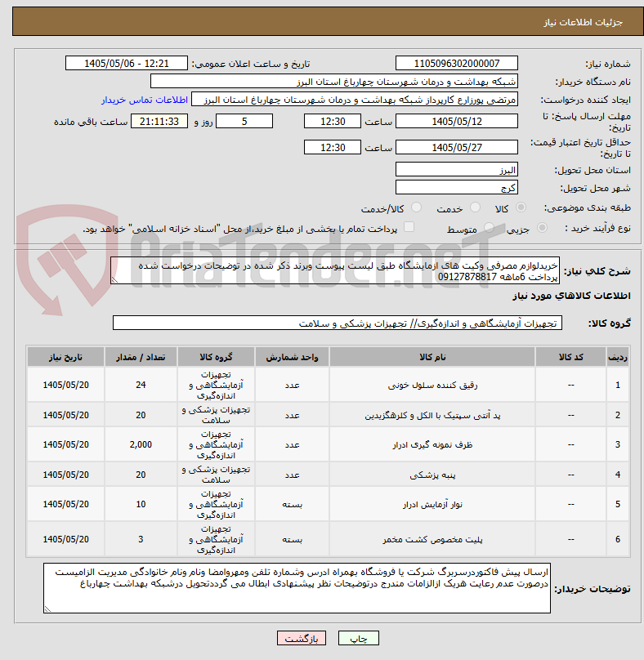Viewport: 644px width, 660px height.
Task: Click item پلیت مخصوص کشت مخمر
Action: [x=432, y=539]
